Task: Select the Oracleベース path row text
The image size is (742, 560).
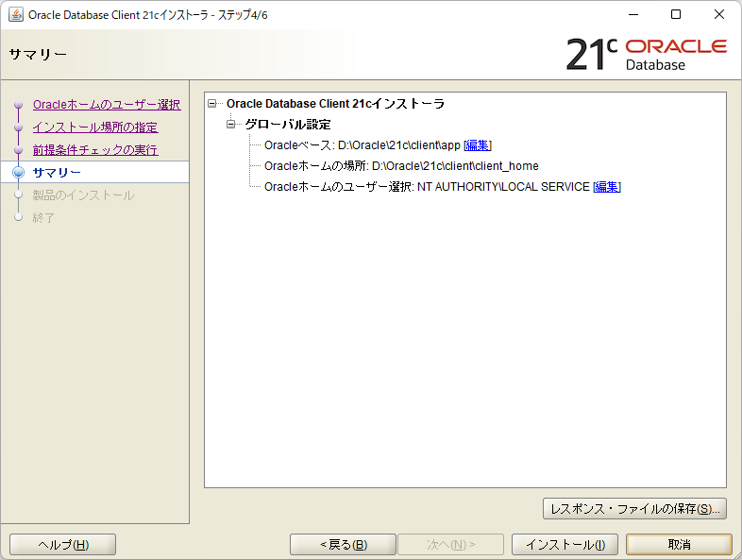Action: (362, 145)
